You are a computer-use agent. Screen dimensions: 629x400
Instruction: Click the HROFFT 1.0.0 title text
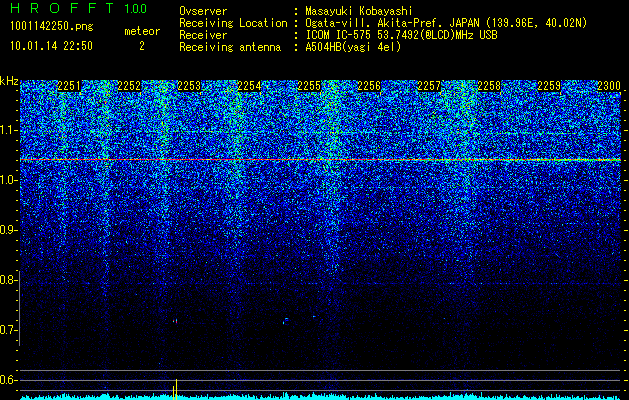[x=78, y=8]
